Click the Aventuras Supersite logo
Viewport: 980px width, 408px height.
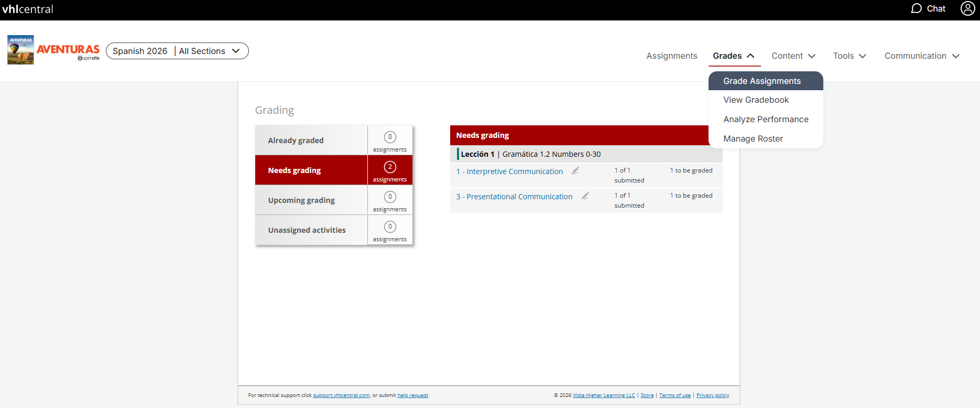68,51
